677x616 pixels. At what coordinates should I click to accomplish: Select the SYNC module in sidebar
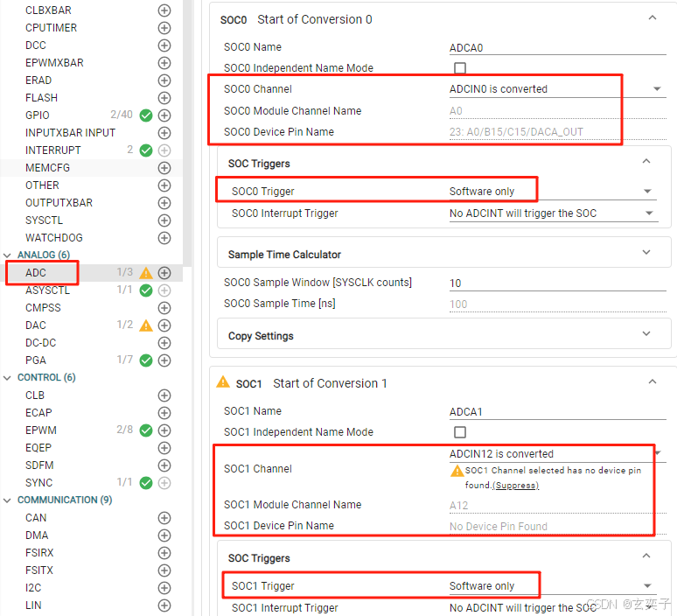tap(38, 483)
